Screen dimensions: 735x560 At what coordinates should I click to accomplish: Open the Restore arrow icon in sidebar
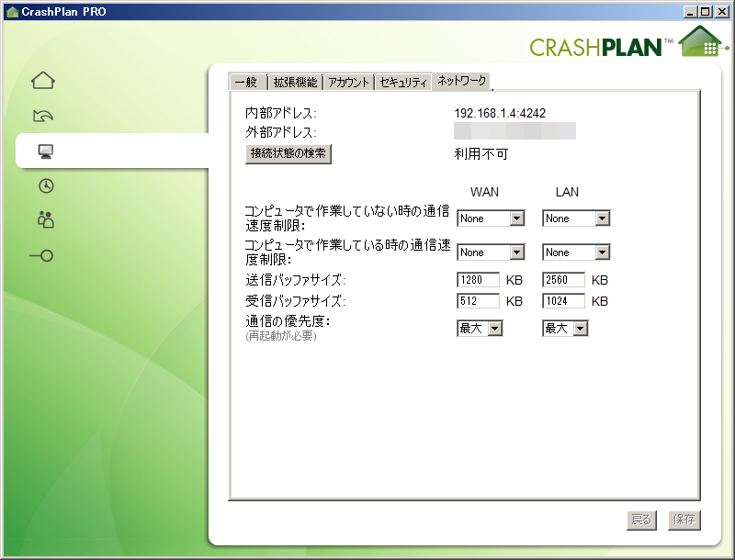43,116
